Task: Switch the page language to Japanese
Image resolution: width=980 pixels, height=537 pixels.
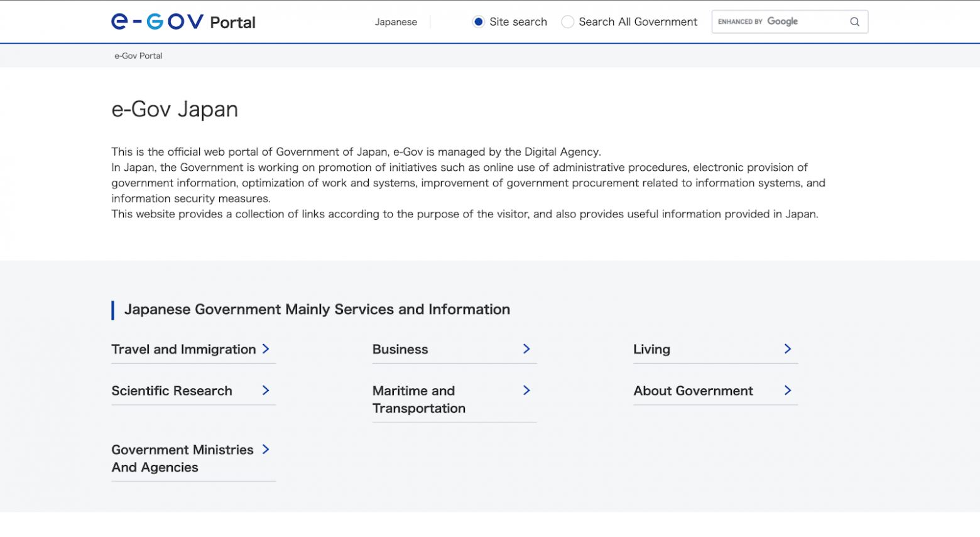Action: [x=396, y=21]
